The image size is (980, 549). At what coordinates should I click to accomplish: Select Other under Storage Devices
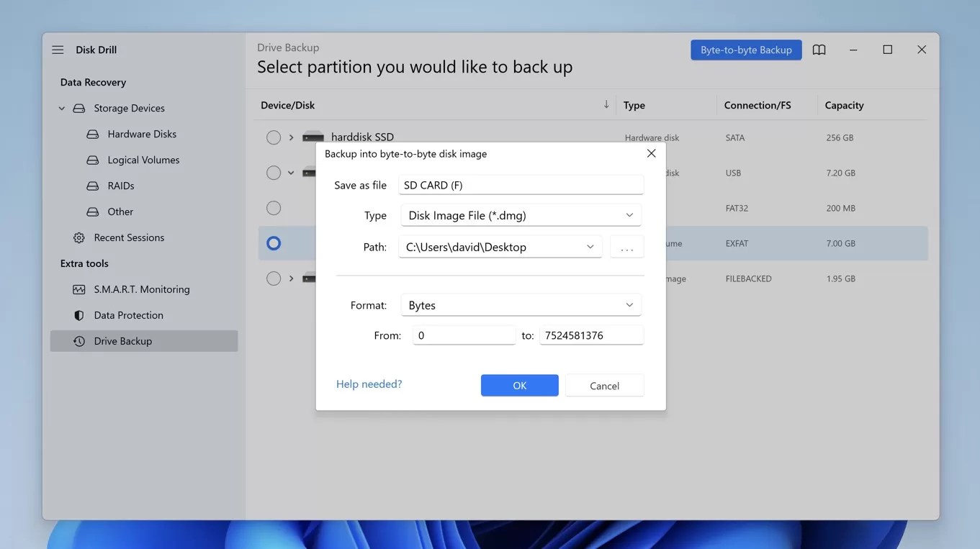tap(120, 211)
